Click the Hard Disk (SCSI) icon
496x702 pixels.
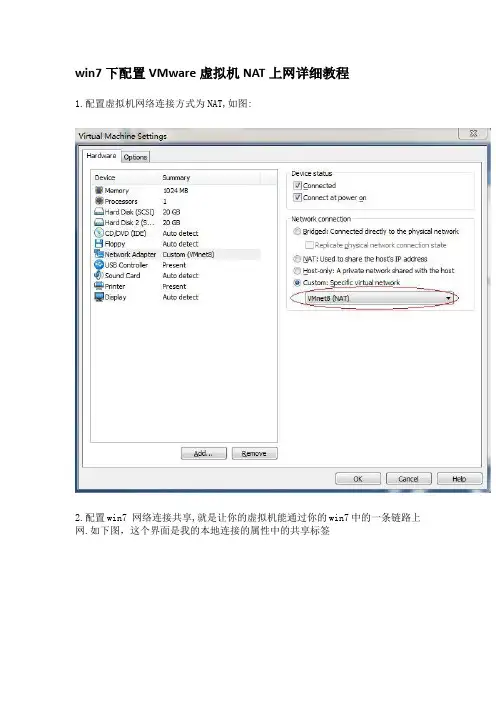[x=99, y=212]
